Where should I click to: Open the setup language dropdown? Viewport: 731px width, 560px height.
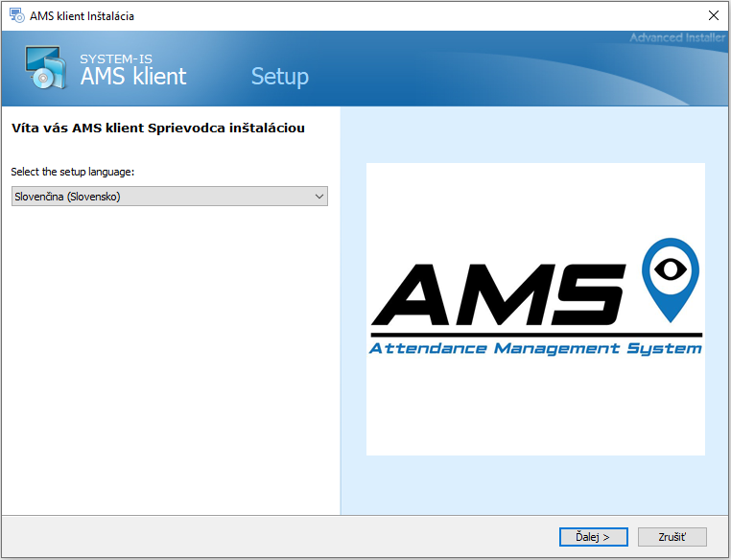click(x=170, y=197)
